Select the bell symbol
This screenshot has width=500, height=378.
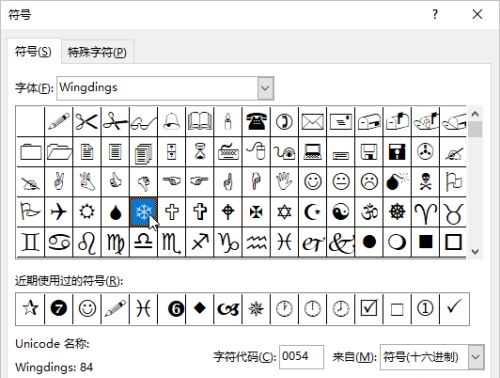[x=172, y=121]
